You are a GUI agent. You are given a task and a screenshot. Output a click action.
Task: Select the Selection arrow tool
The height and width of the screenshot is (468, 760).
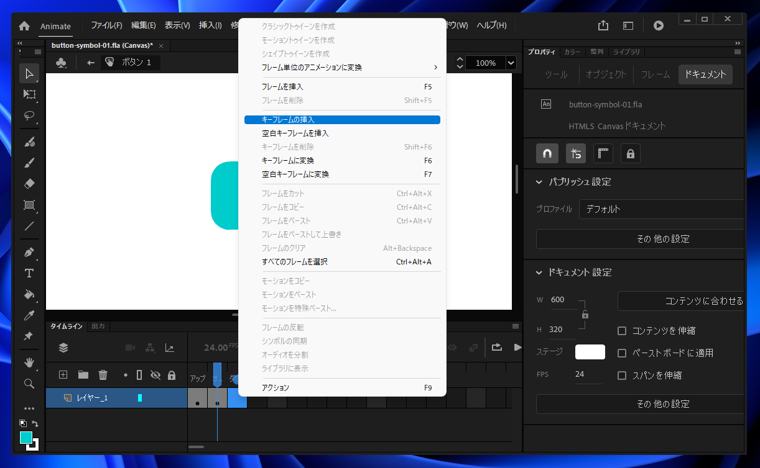pyautogui.click(x=29, y=74)
